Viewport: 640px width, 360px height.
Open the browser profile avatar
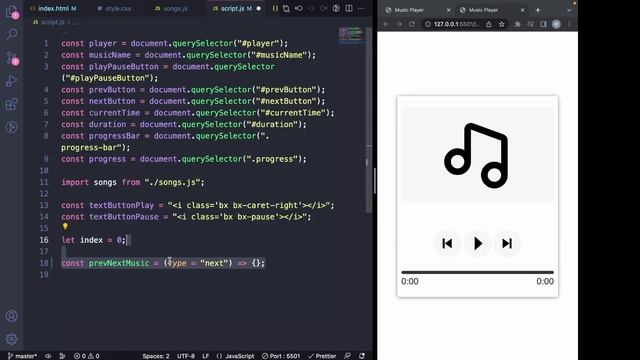point(556,24)
